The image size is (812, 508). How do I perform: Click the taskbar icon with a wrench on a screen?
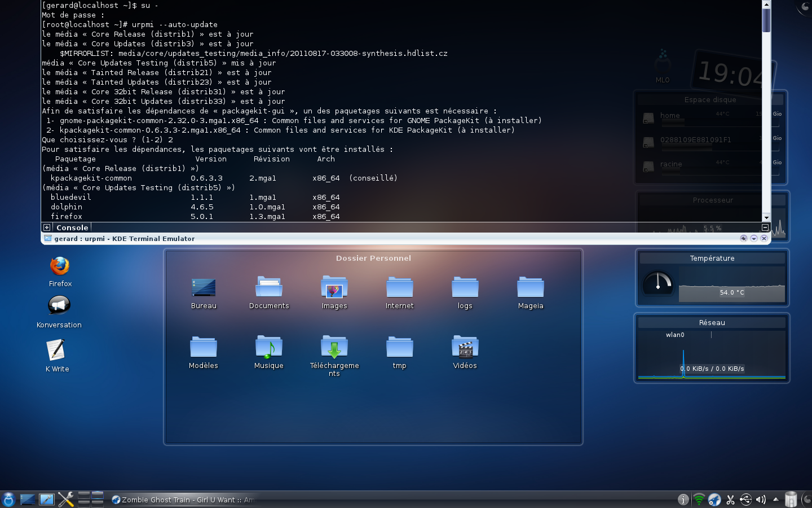tap(47, 500)
